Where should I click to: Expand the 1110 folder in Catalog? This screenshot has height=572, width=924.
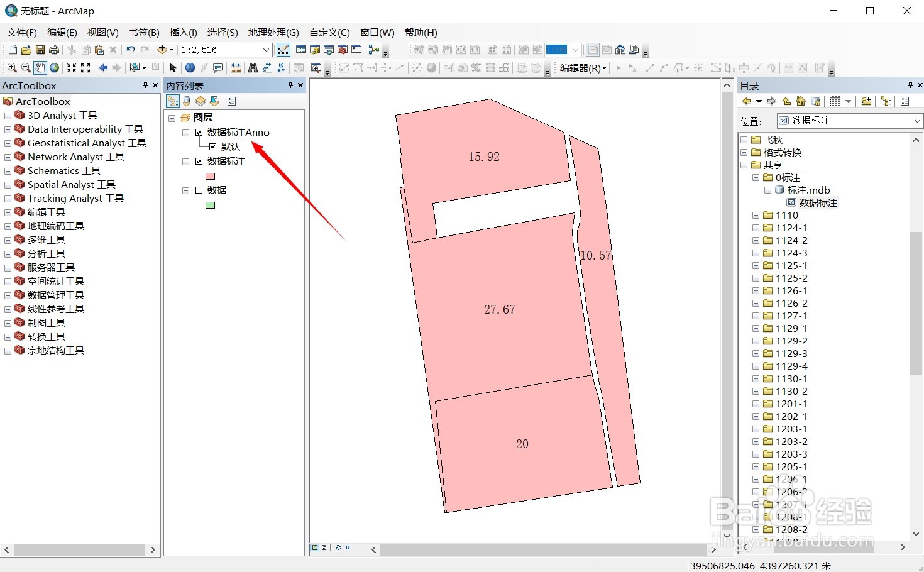[756, 215]
